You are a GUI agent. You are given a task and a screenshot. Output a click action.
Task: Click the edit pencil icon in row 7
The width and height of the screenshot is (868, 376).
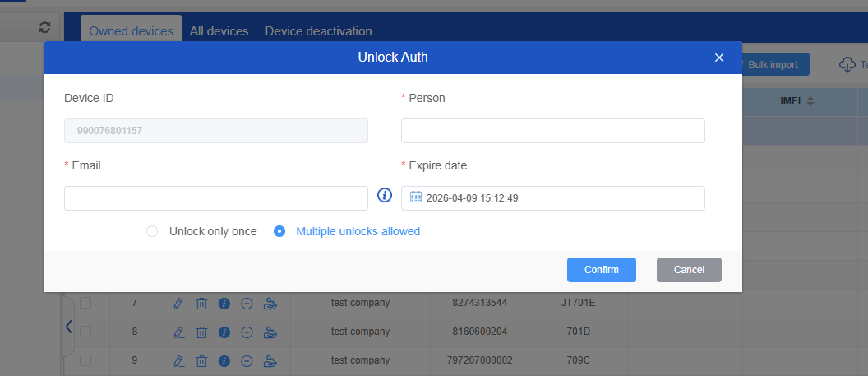point(179,304)
